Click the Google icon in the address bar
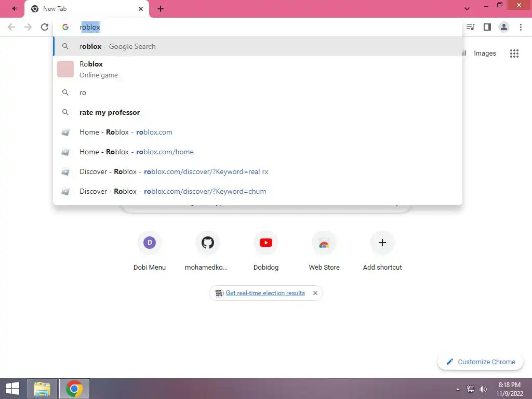Screen dimensions: 532x399 (65, 27)
